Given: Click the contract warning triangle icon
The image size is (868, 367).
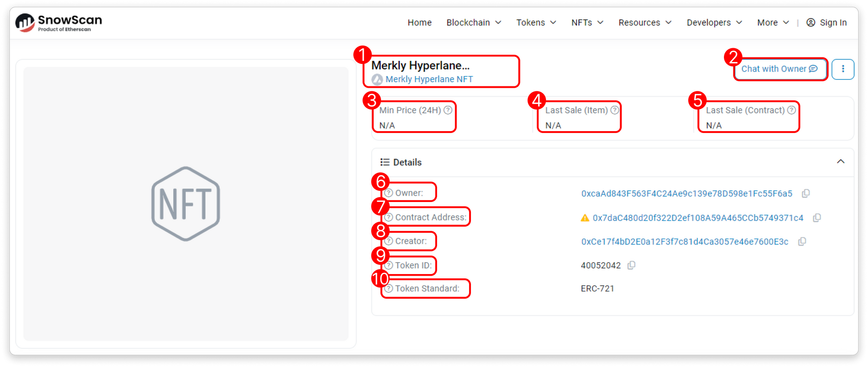Looking at the screenshot, I should coord(585,218).
